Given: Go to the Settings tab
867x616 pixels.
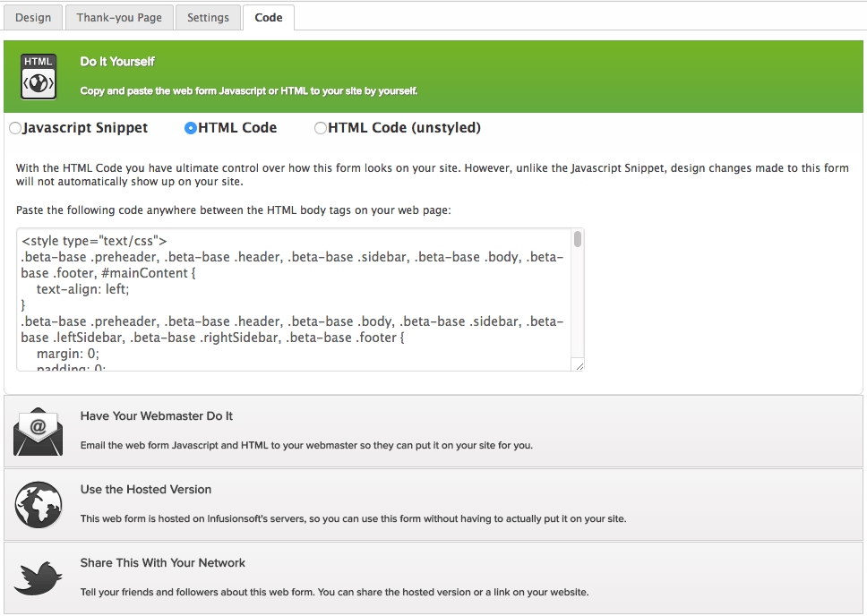Looking at the screenshot, I should tap(208, 17).
